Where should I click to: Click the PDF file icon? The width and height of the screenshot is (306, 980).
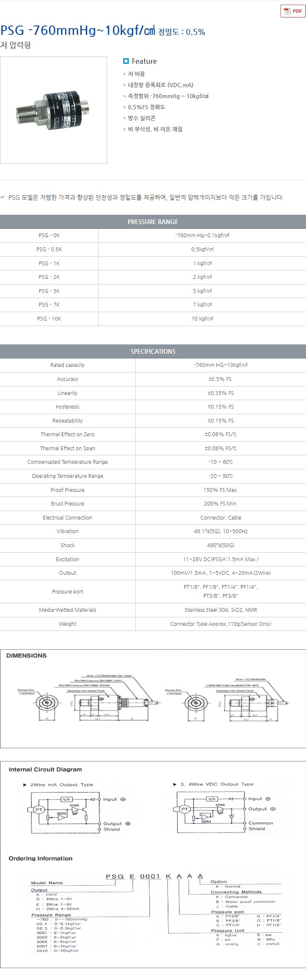point(287,11)
